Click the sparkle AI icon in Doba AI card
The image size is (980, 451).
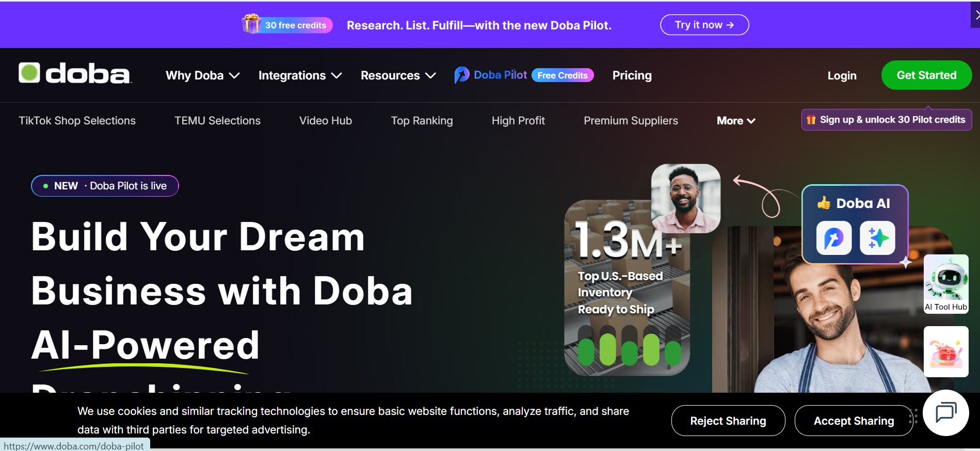click(877, 238)
